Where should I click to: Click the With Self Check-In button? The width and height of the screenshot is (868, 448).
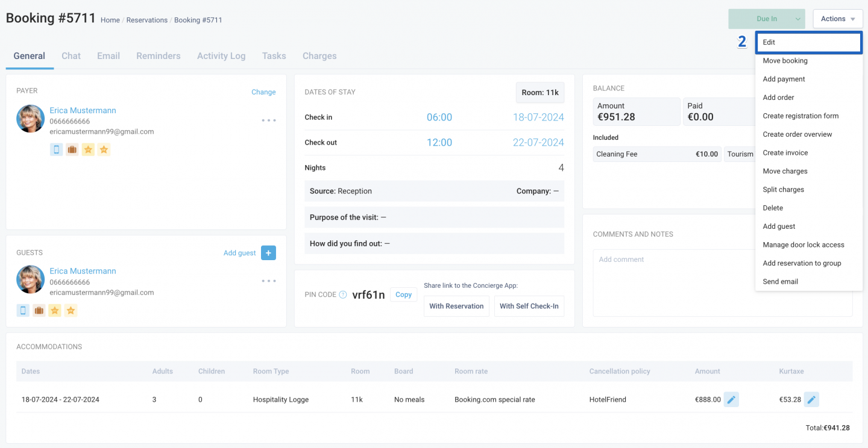tap(529, 306)
